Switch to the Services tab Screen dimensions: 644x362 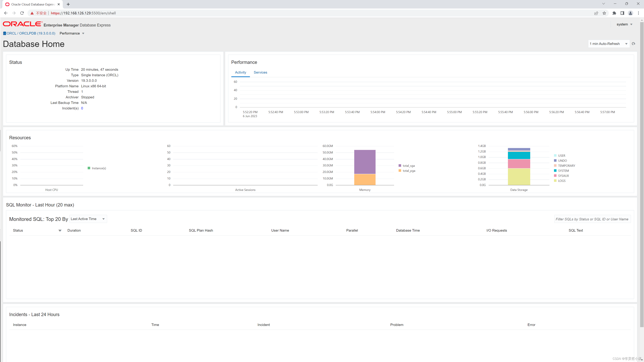pos(260,73)
